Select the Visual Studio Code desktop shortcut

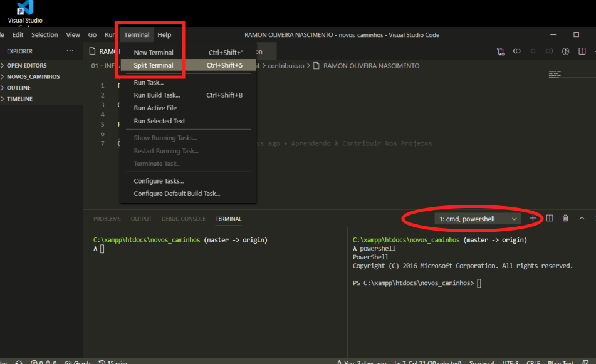click(x=24, y=9)
